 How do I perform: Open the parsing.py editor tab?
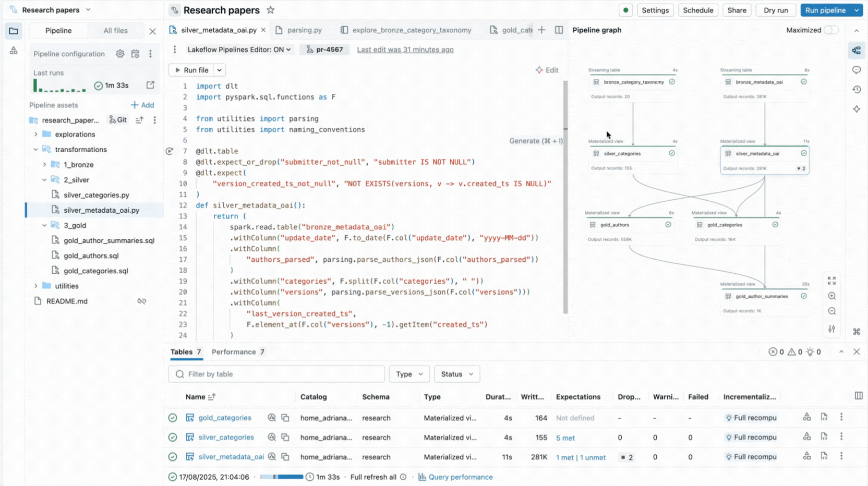tap(304, 30)
